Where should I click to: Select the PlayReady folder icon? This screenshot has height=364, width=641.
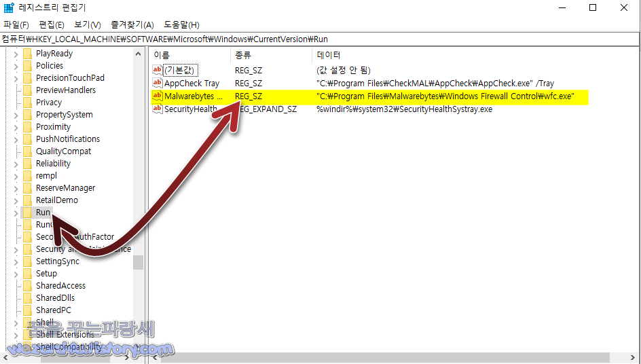coord(27,54)
